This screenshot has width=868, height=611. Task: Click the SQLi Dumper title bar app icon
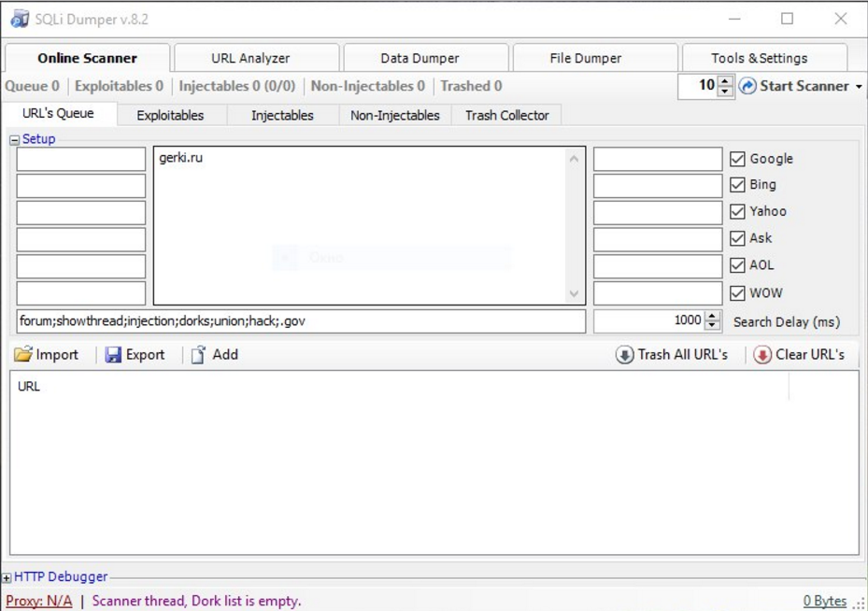pyautogui.click(x=19, y=19)
